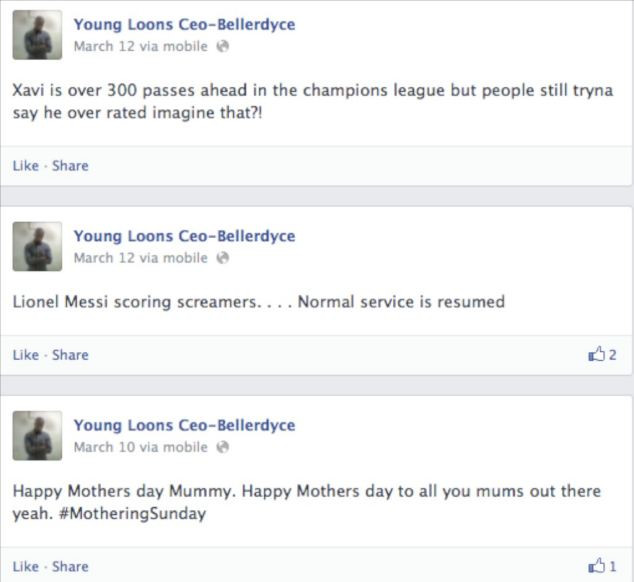Like the Lionel Messi screamers post

click(25, 355)
